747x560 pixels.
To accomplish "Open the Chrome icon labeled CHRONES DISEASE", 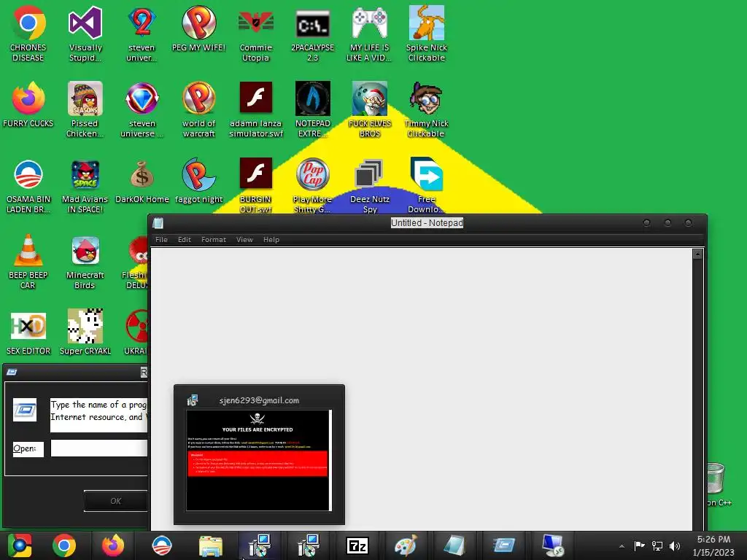I will coord(28,34).
